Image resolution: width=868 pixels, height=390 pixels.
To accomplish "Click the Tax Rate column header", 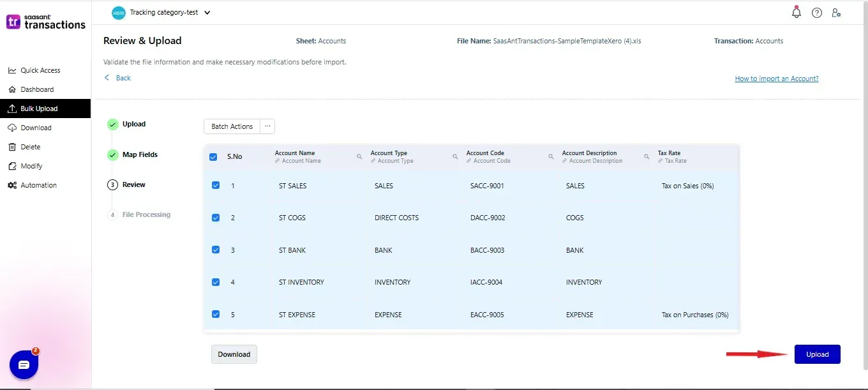I will 669,153.
